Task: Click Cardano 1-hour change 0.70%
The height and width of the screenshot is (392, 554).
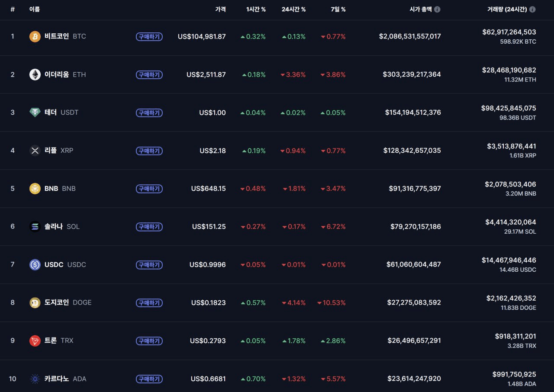Action: (253, 379)
